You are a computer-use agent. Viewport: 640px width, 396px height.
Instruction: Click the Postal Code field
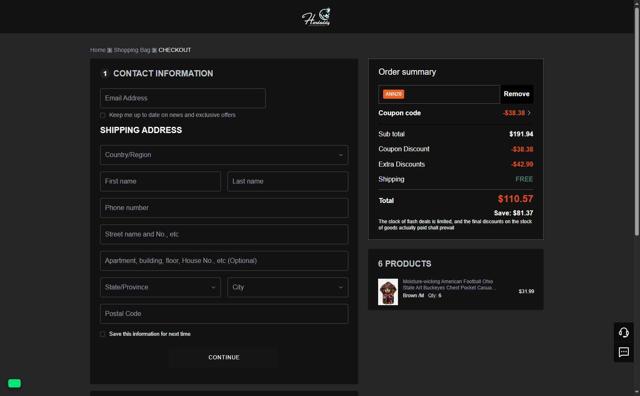[224, 314]
